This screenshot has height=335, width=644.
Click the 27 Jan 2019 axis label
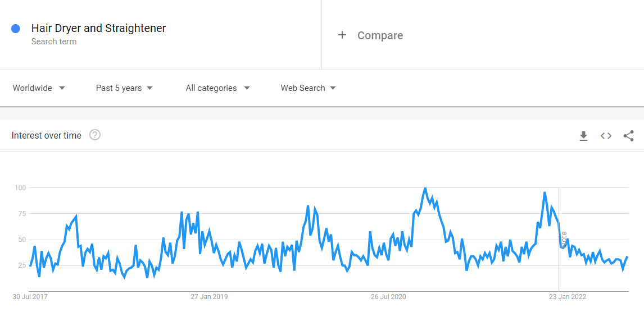coord(209,297)
